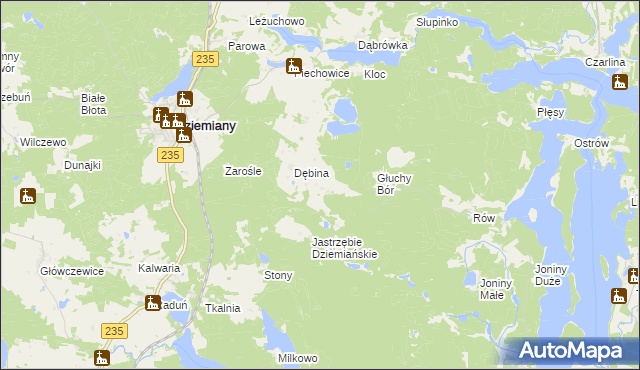640x370 pixels.
Task: Click the Wilczewo label
Action: pyautogui.click(x=43, y=142)
